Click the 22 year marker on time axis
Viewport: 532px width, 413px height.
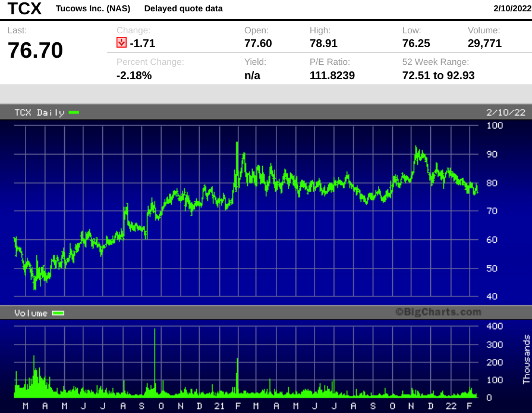click(451, 406)
